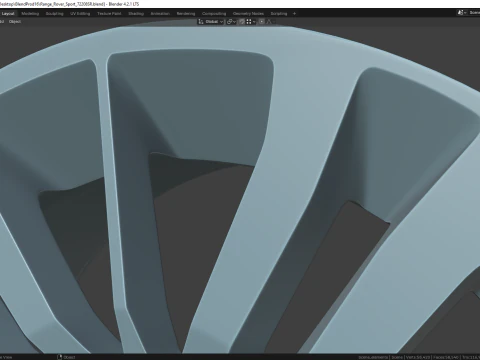The width and height of the screenshot is (480, 360).
Task: Click the Object mouse hint icon in status bar
Action: pyautogui.click(x=60, y=357)
